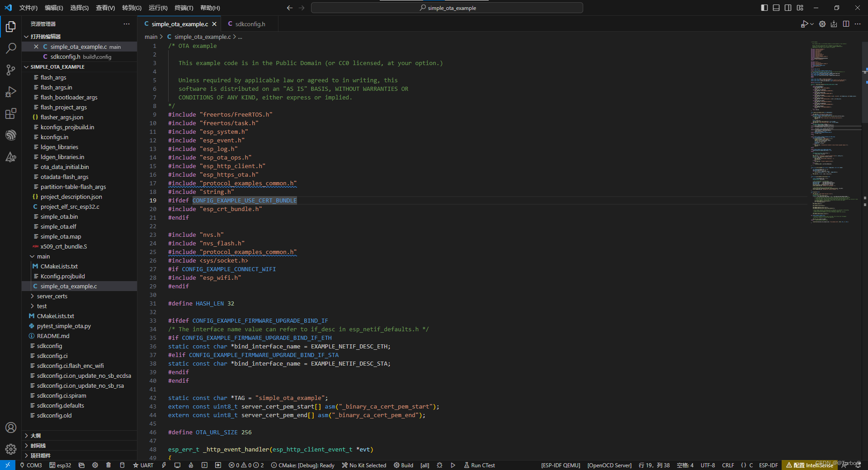Click the CMake Build button
This screenshot has height=470, width=868.
(x=403, y=465)
